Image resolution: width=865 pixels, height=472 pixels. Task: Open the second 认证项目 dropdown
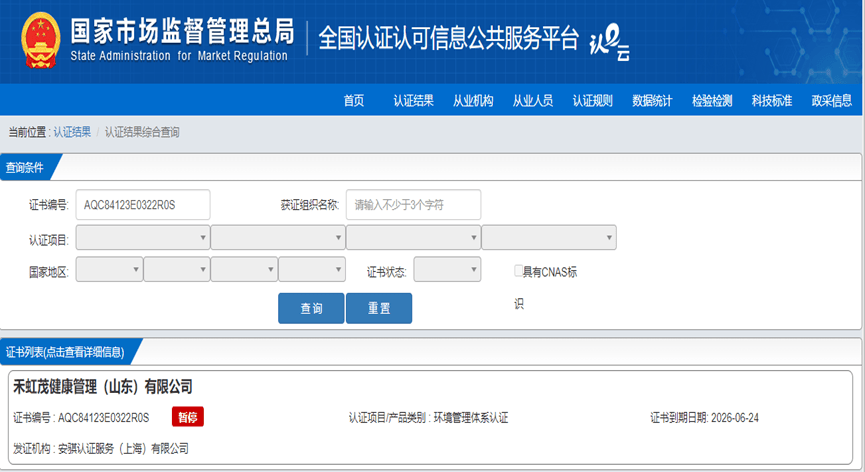tap(277, 238)
